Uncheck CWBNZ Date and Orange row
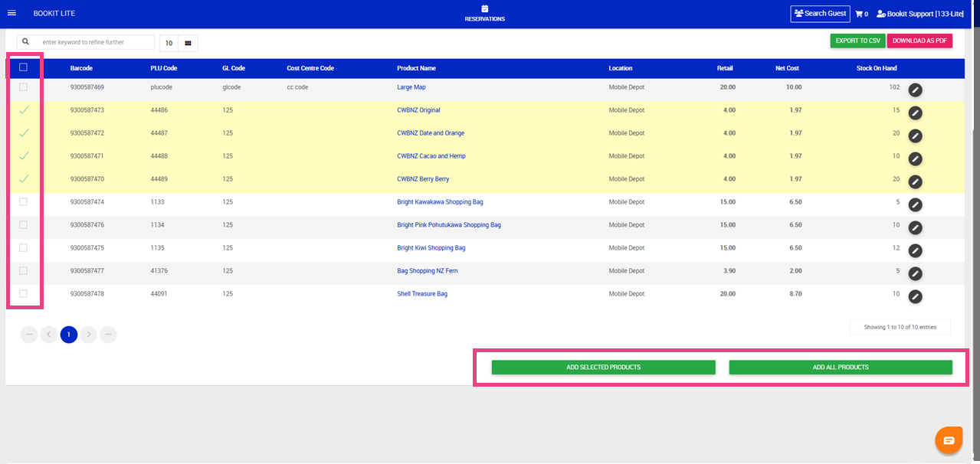The width and height of the screenshot is (980, 464). pos(23,133)
